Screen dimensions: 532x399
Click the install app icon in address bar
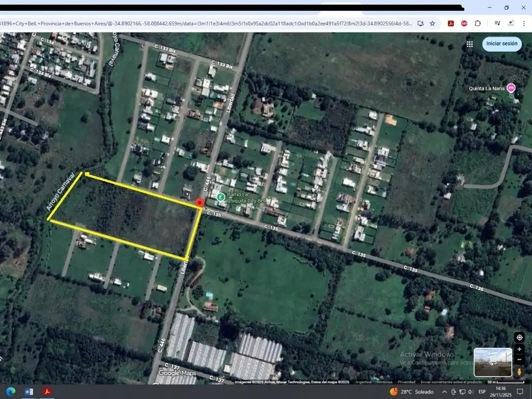[x=420, y=23]
